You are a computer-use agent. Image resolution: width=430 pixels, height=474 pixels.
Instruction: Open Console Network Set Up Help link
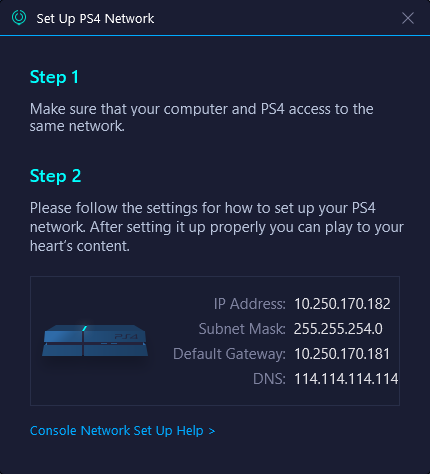click(122, 431)
